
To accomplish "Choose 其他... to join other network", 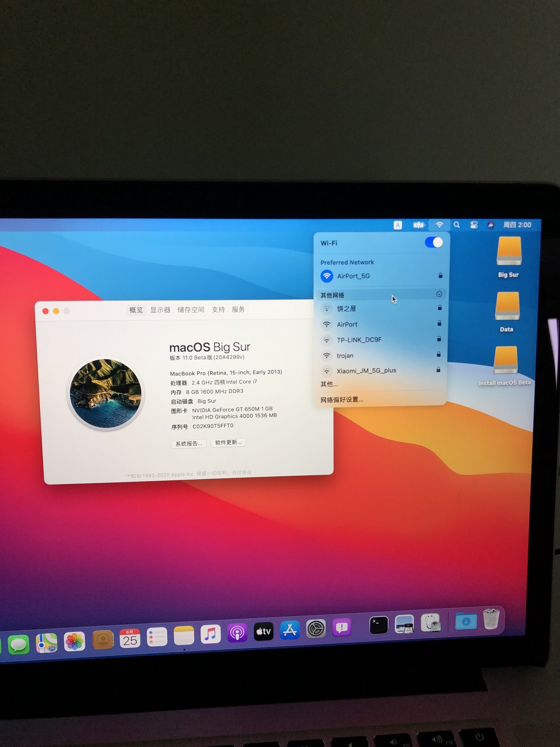I will click(329, 384).
